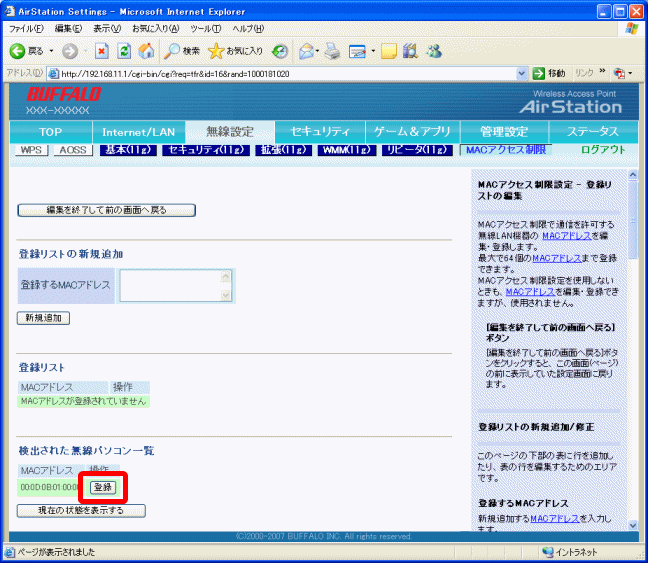Click the yellow note Discuss icon
The width and height of the screenshot is (648, 563).
(x=388, y=51)
